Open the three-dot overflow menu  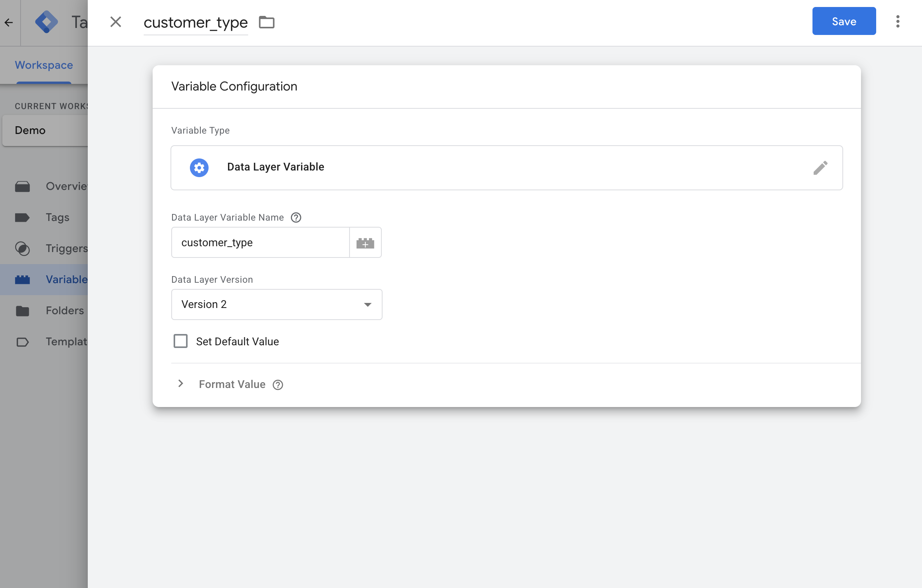(x=898, y=22)
